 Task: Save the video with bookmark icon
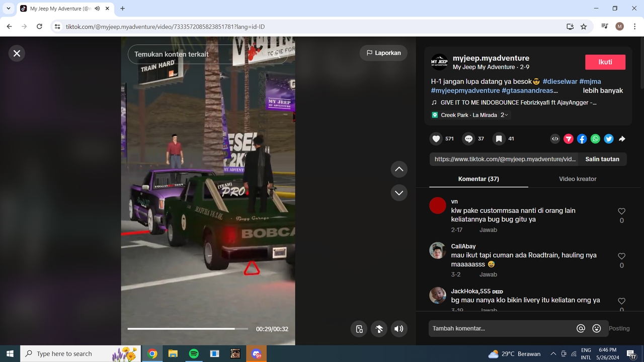499,139
